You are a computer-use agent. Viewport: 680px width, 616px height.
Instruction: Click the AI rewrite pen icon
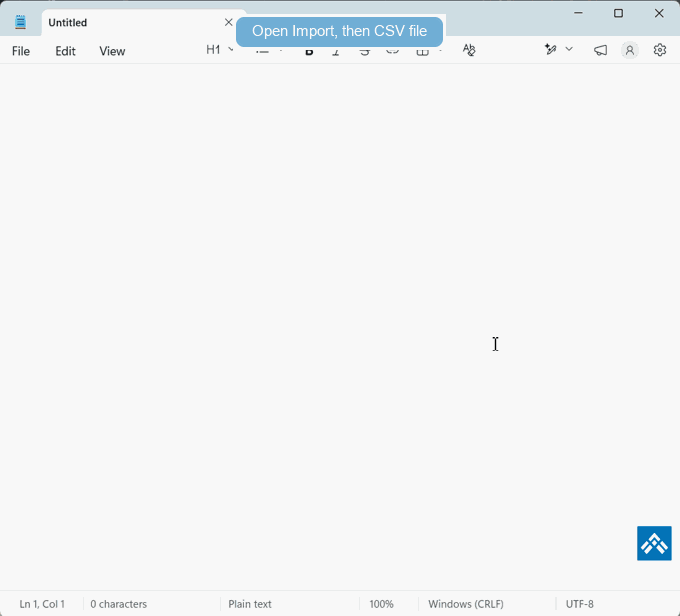(551, 49)
